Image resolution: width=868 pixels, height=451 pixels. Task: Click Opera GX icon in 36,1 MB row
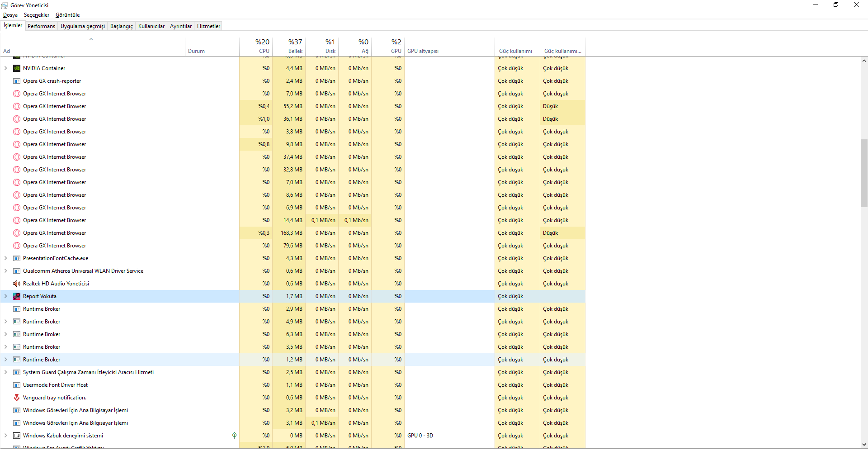17,119
